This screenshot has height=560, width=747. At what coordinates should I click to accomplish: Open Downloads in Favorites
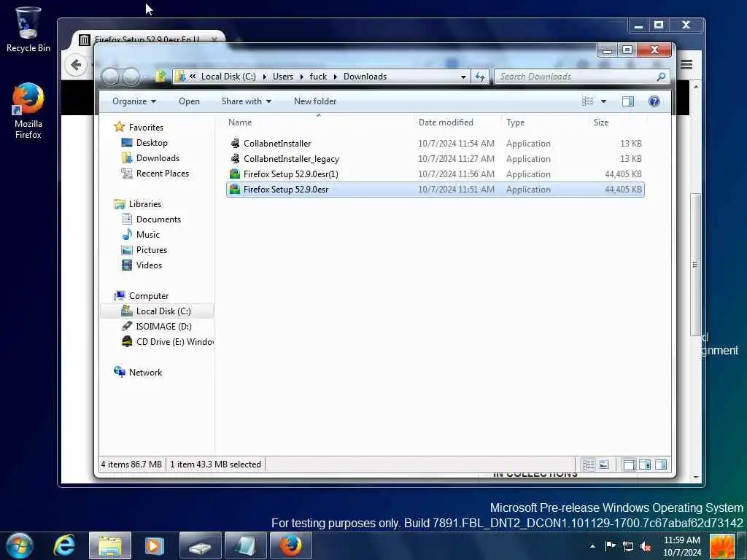[x=158, y=158]
